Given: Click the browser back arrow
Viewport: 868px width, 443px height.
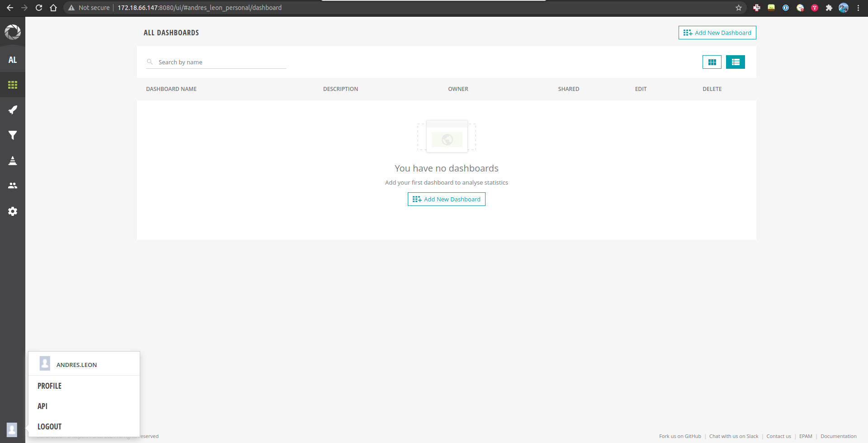Looking at the screenshot, I should click(10, 8).
